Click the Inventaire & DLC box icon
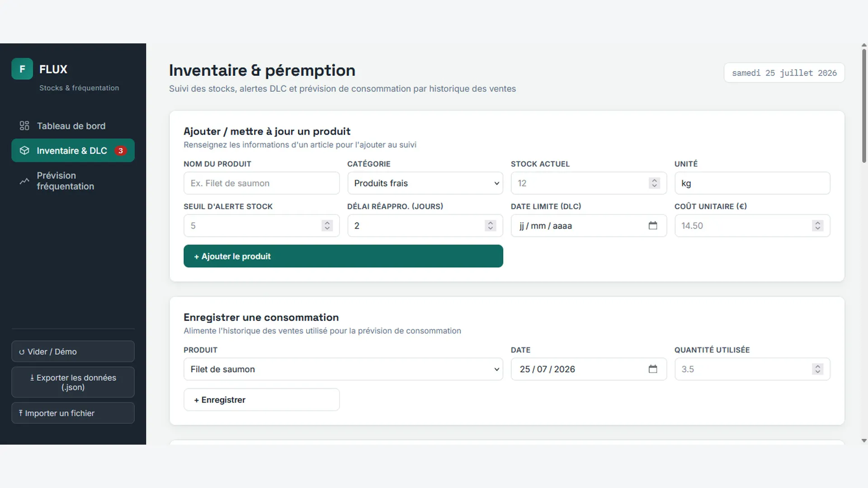868x488 pixels. coord(24,150)
